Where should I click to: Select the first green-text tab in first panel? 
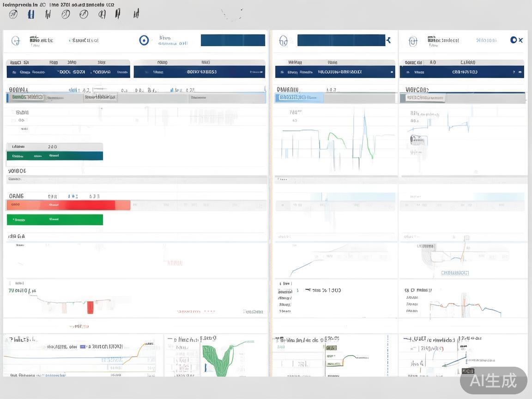click(26, 97)
